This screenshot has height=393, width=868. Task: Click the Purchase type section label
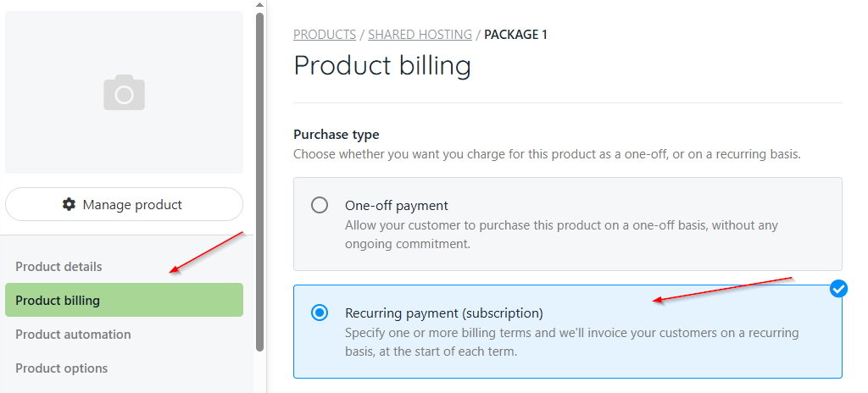[x=337, y=135]
